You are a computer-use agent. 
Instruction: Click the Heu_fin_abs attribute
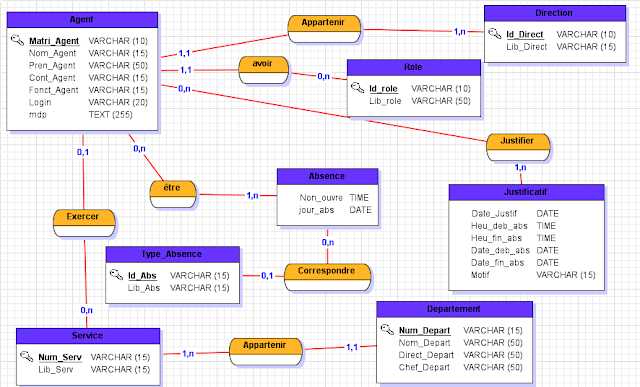pos(496,238)
